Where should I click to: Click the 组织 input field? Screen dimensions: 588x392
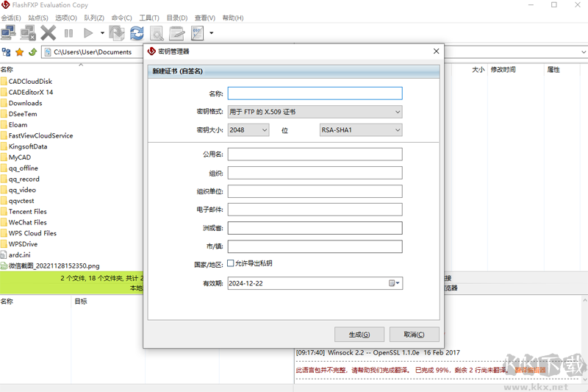(x=315, y=173)
